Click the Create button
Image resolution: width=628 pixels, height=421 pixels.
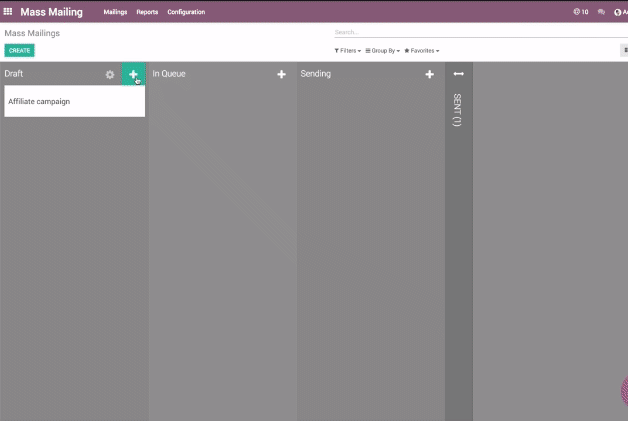point(19,50)
